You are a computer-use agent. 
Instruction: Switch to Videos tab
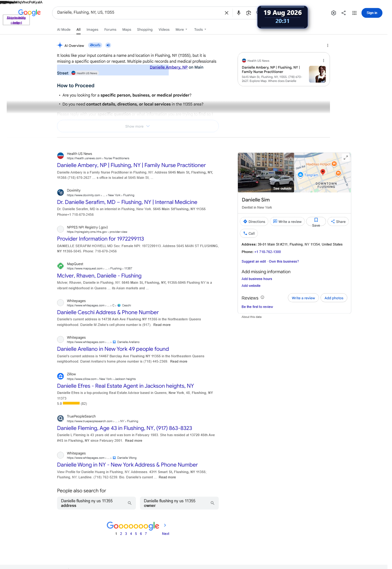coord(164,29)
